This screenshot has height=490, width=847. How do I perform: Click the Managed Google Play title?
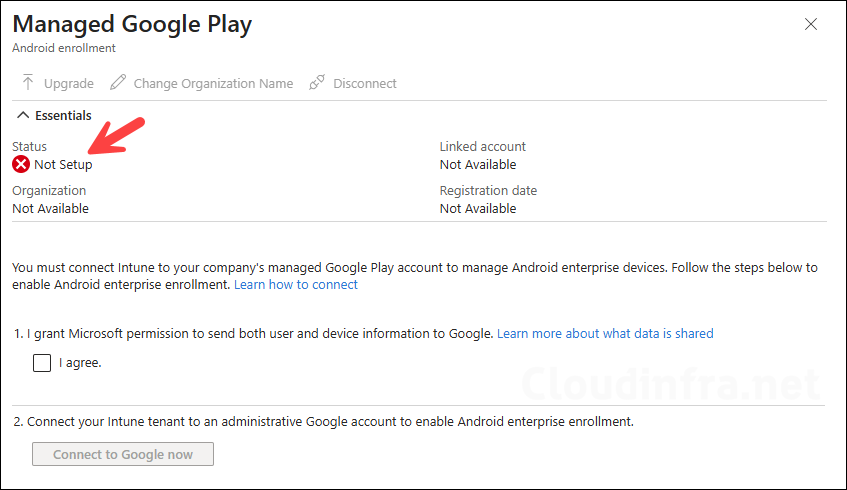[132, 24]
